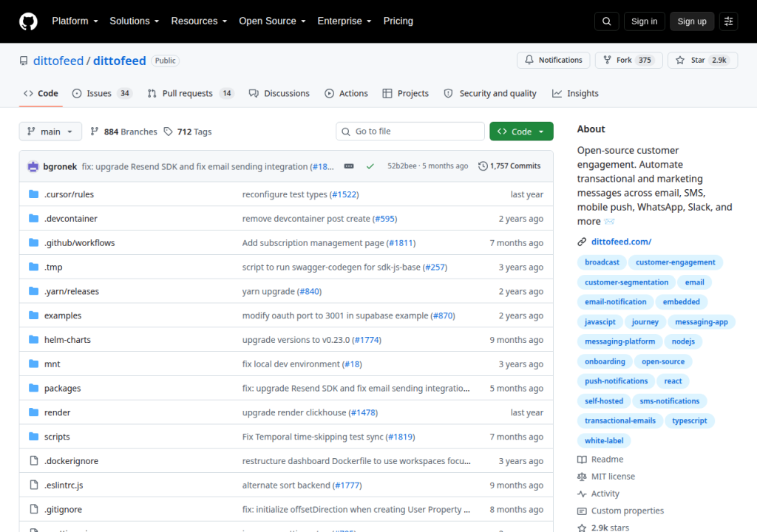Open the .github/workflows folder
This screenshot has width=757, height=532.
pyautogui.click(x=80, y=243)
